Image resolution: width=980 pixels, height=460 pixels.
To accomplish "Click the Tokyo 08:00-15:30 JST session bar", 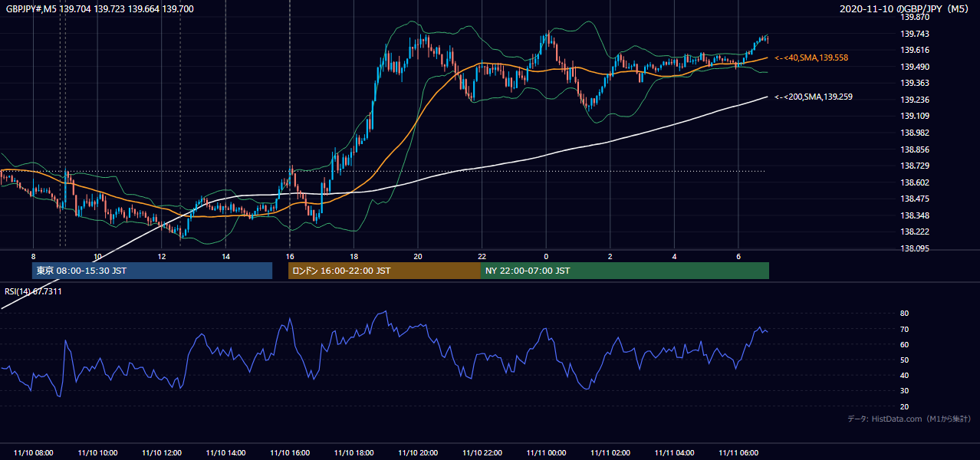I will (152, 271).
